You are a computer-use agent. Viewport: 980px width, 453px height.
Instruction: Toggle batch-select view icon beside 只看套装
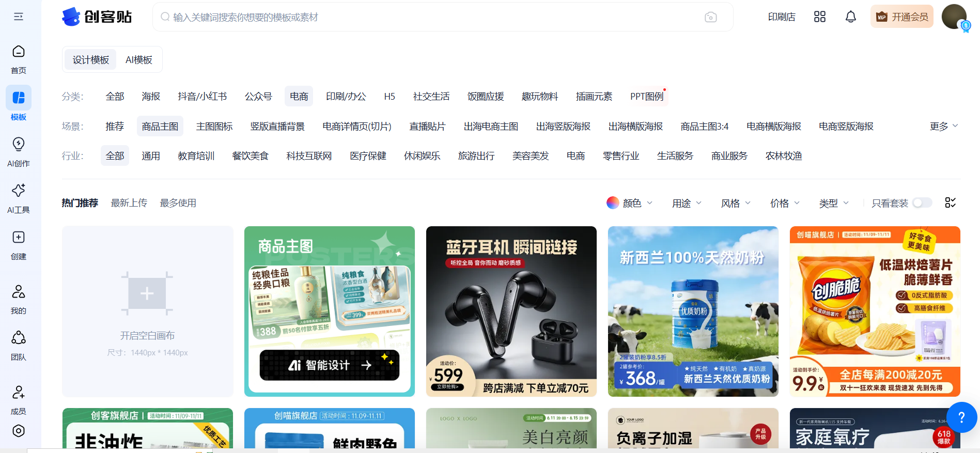[951, 203]
